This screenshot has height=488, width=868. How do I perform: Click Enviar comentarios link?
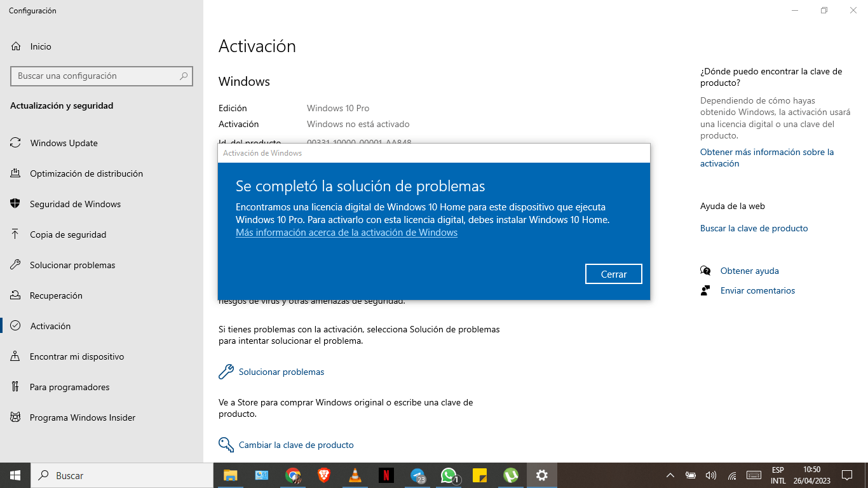[757, 290]
